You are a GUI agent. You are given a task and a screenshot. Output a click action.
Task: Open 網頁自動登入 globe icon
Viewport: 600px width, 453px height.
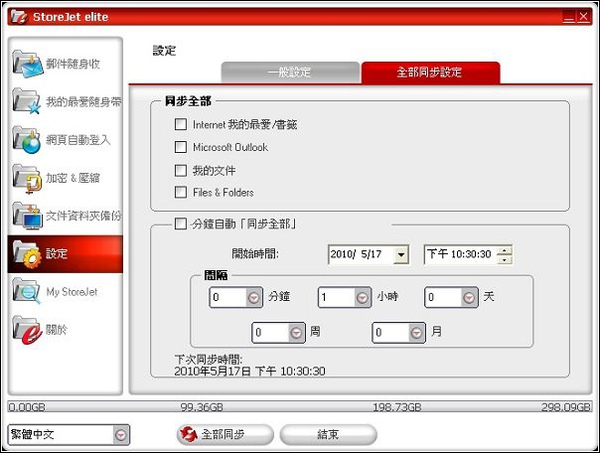[x=28, y=139]
